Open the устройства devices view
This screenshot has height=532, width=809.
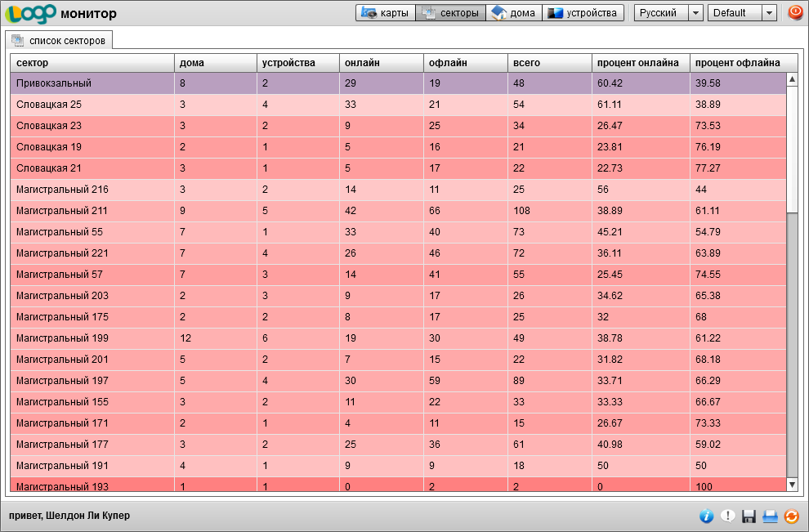[x=583, y=13]
